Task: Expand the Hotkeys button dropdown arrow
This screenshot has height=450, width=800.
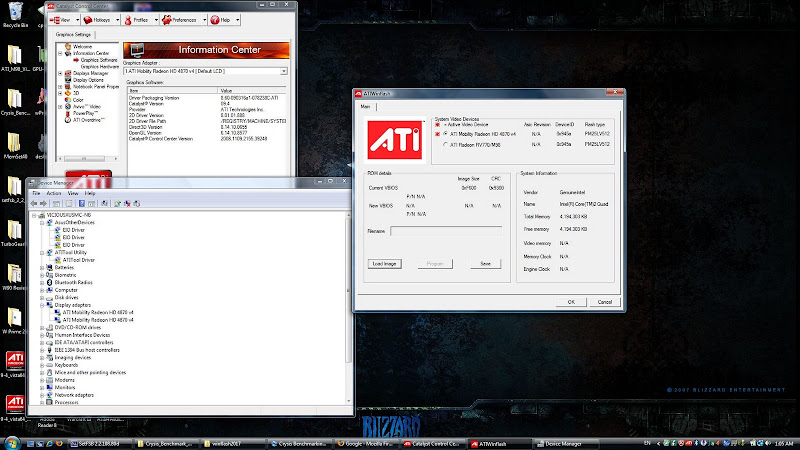Action: click(x=117, y=20)
